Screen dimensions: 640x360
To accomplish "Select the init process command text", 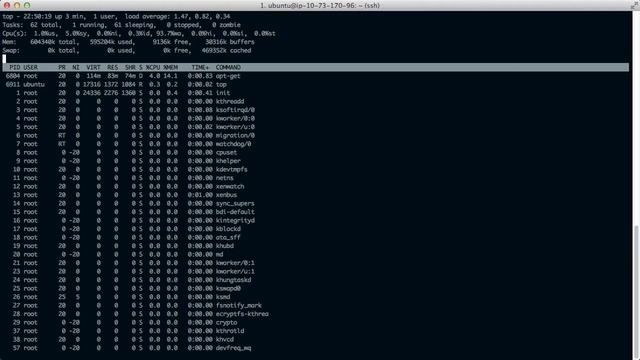I will tap(223, 93).
